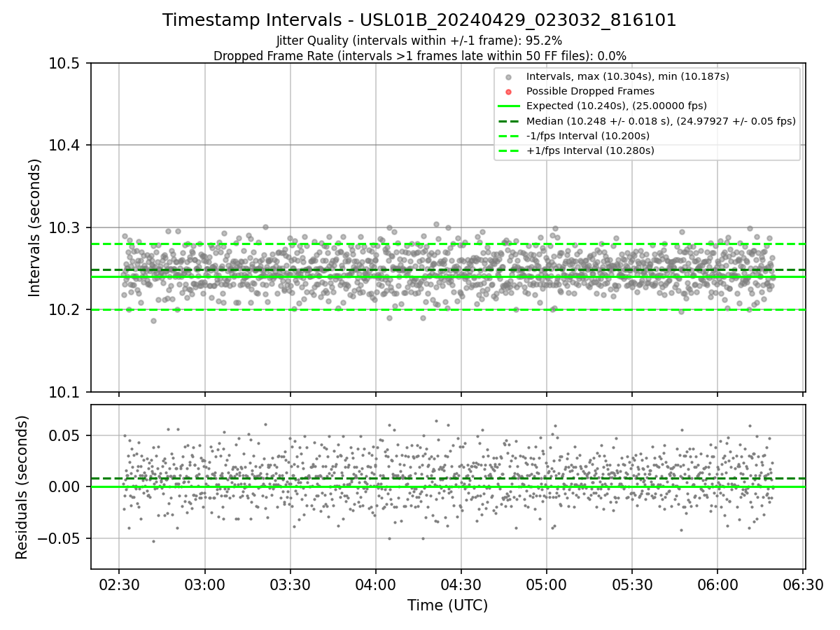The height and width of the screenshot is (630, 840).
Task: Click the 'Jitter Quality' subtitle text
Action: tap(419, 41)
